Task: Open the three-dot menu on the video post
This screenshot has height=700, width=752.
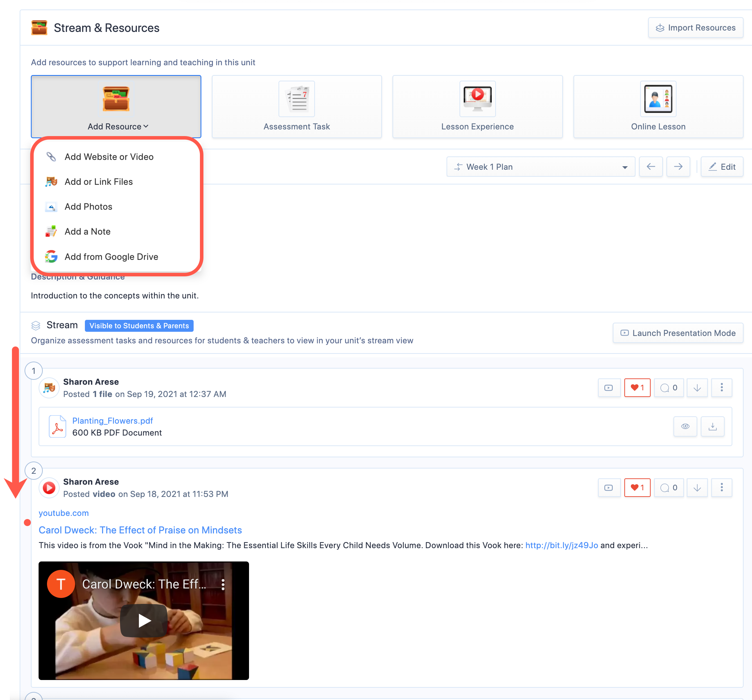Action: pos(722,487)
